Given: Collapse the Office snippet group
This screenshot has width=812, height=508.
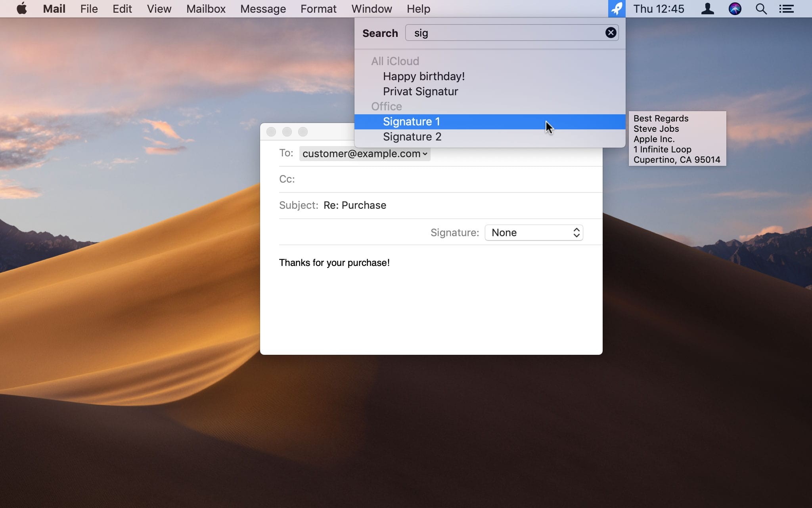Looking at the screenshot, I should pyautogui.click(x=386, y=106).
